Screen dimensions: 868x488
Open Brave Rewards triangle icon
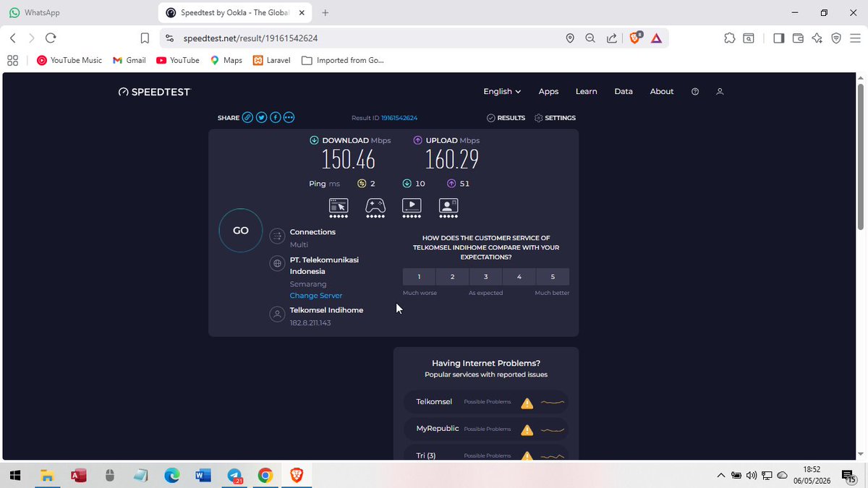coord(656,38)
